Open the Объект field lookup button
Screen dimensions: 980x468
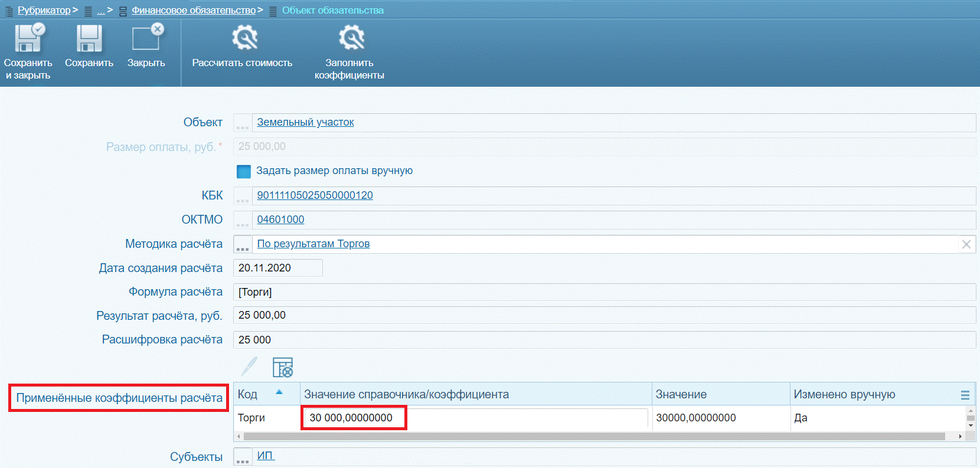[x=243, y=123]
